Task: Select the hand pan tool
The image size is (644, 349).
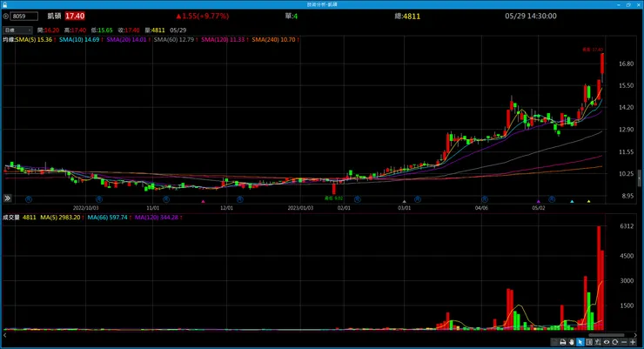Action: pyautogui.click(x=571, y=342)
